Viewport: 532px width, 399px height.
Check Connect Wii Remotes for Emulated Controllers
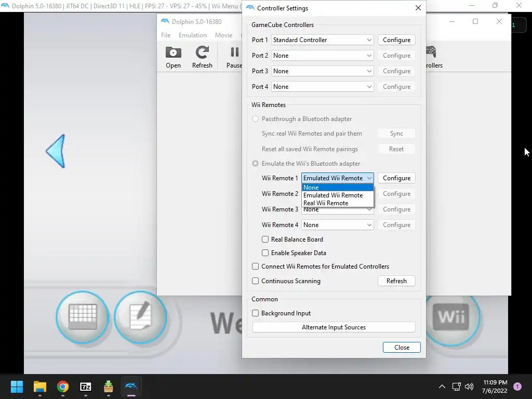[x=256, y=267]
